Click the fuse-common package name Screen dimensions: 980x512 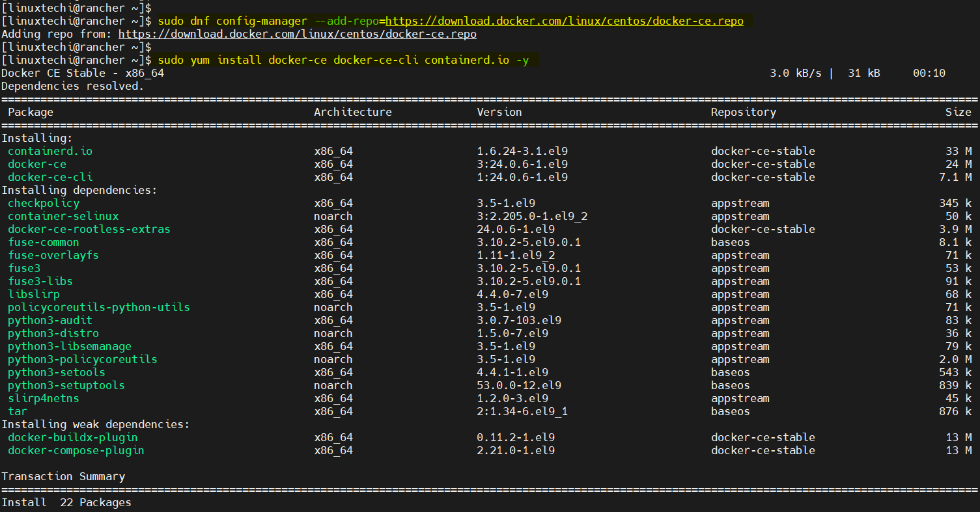[x=44, y=242]
